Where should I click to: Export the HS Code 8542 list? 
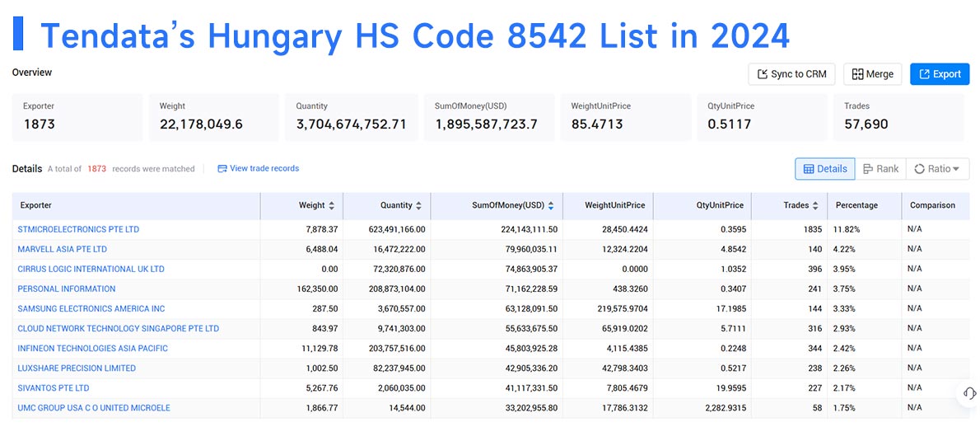pyautogui.click(x=940, y=73)
